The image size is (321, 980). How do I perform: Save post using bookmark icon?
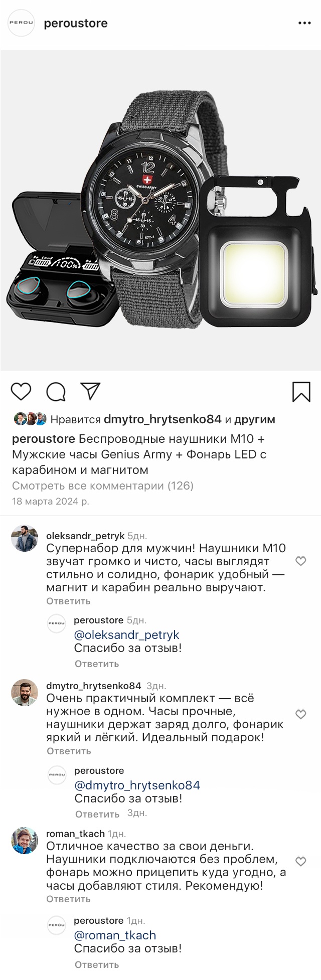tap(301, 392)
